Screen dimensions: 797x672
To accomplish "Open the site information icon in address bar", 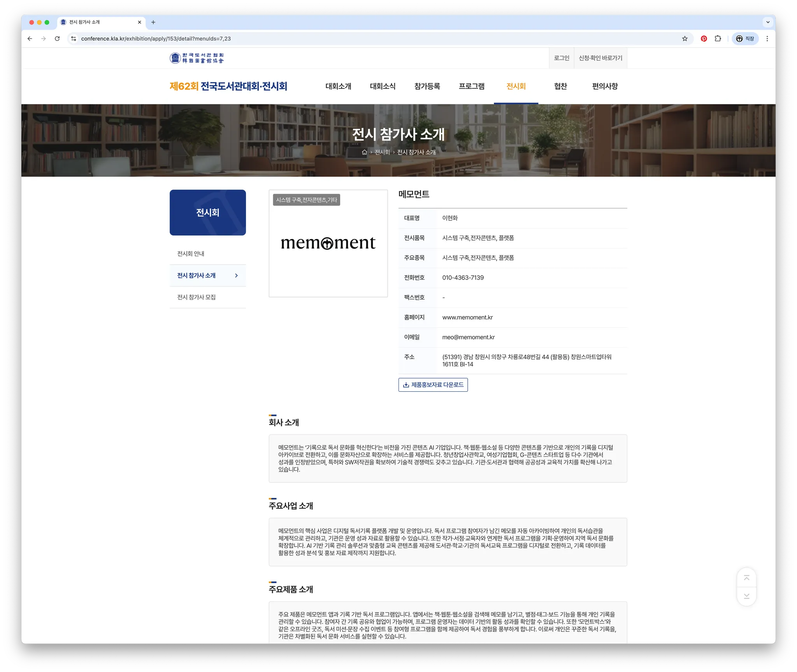I will pyautogui.click(x=74, y=39).
